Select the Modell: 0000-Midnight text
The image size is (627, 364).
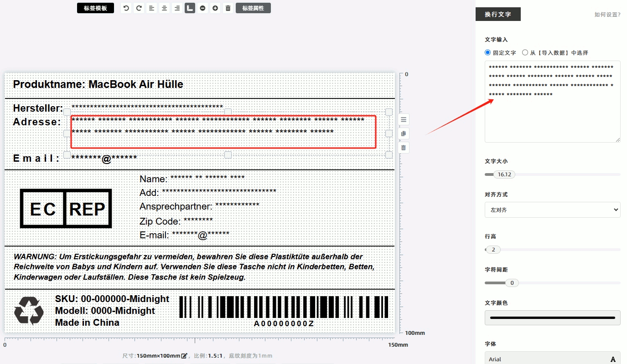pos(105,311)
